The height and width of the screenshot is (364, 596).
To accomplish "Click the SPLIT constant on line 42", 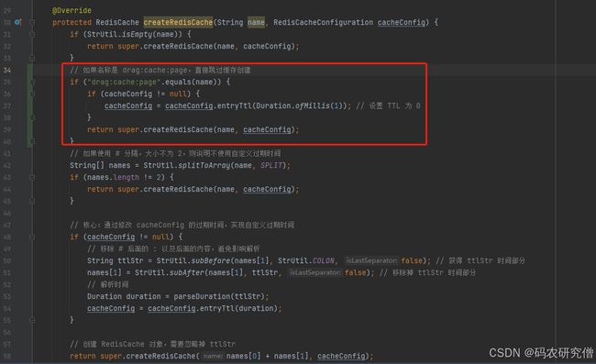I will (271, 166).
